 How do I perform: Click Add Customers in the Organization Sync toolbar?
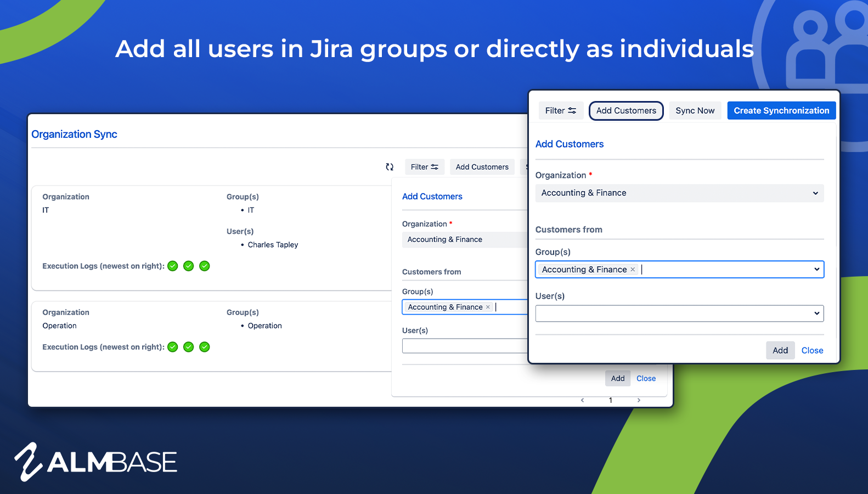pyautogui.click(x=482, y=167)
